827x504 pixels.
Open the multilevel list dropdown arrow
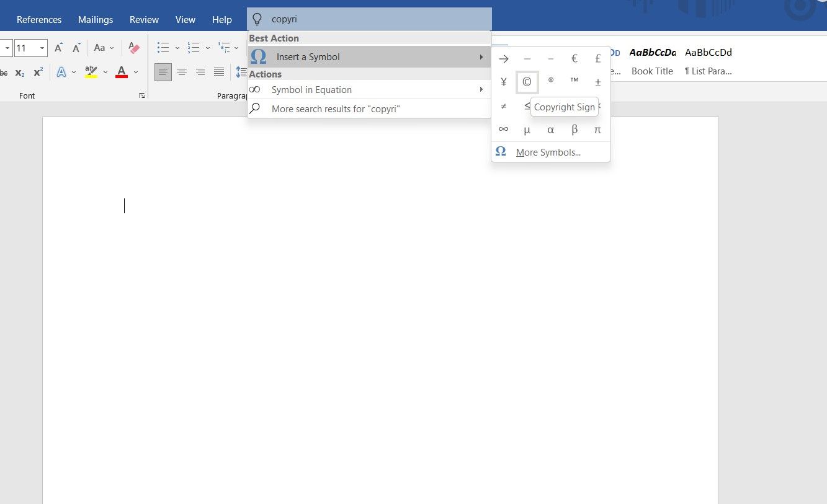pyautogui.click(x=236, y=48)
